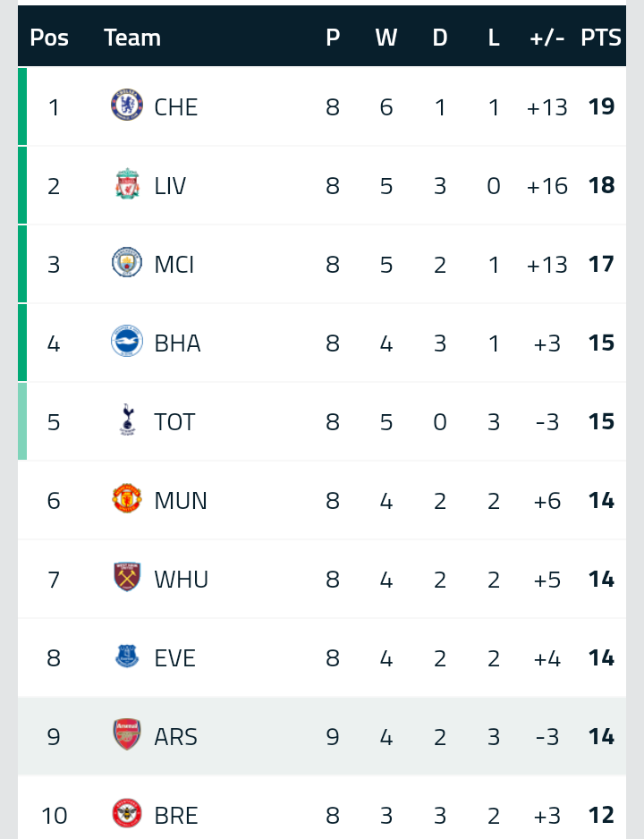This screenshot has width=644, height=839.
Task: Open the Manchester United badge
Action: click(127, 498)
